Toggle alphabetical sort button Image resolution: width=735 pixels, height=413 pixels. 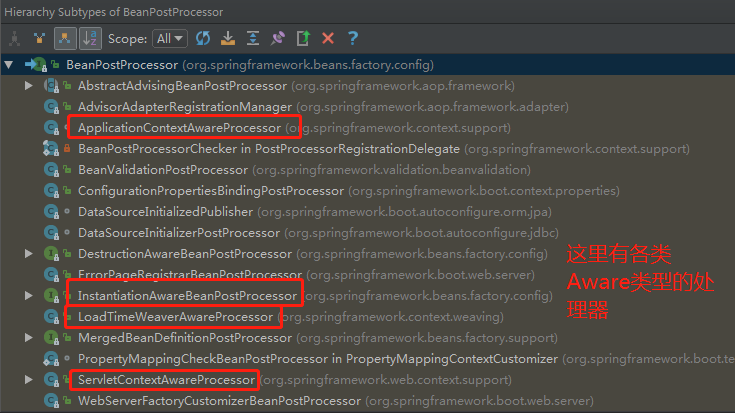point(90,38)
